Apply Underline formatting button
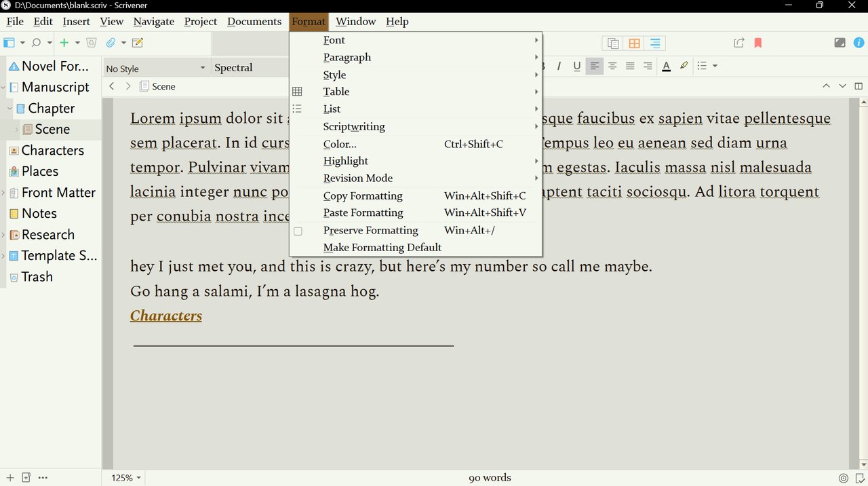This screenshot has height=486, width=868. point(576,66)
